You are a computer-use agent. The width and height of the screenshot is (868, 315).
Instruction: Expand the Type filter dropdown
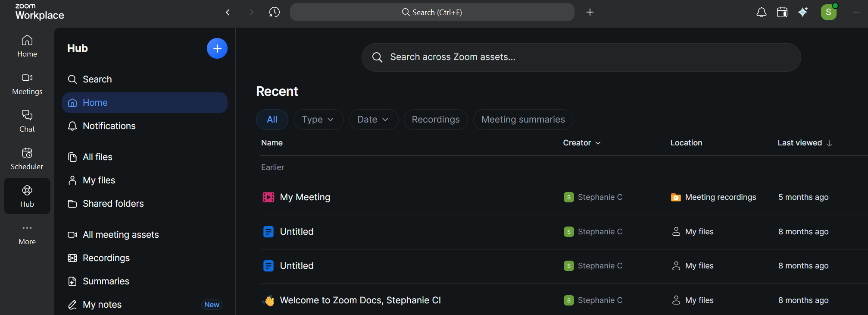(x=318, y=120)
